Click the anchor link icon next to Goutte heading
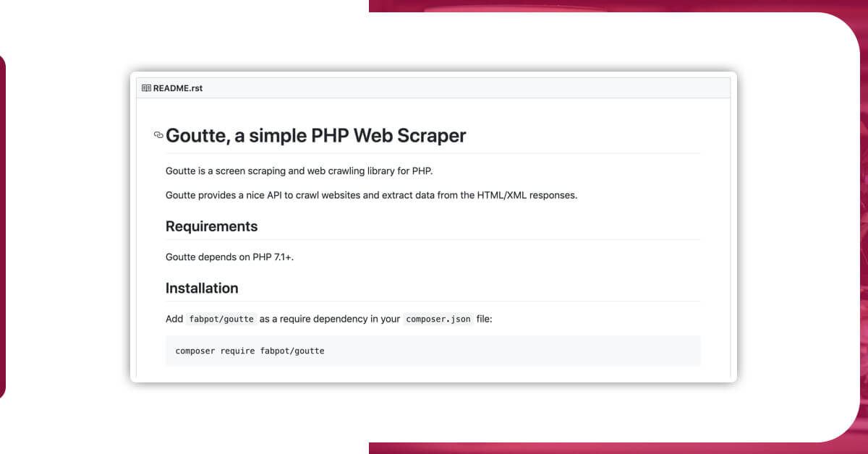The image size is (868, 454). coord(158,135)
